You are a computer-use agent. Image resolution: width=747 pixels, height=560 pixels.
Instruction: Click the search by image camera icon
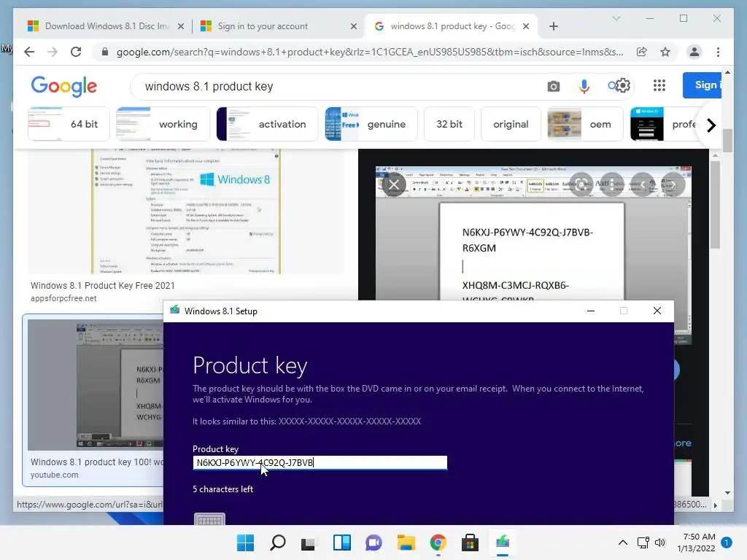coord(553,86)
